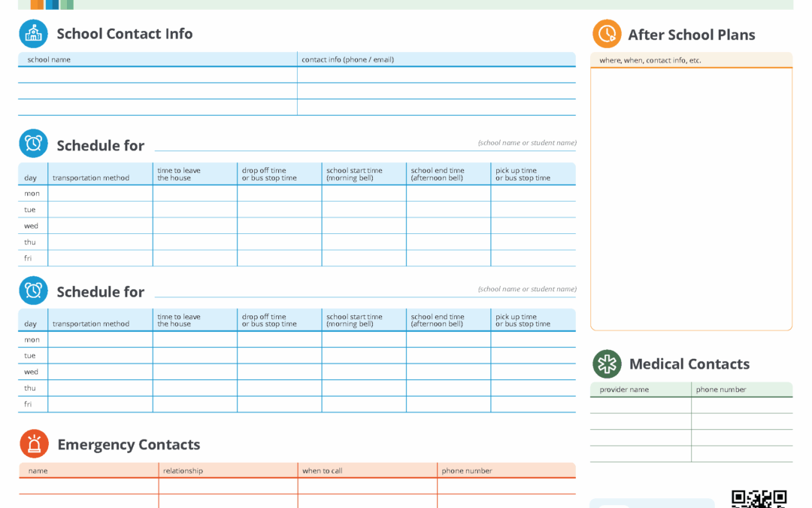
Task: Click the first blank name cell in Emergency Contacts
Action: 89,486
